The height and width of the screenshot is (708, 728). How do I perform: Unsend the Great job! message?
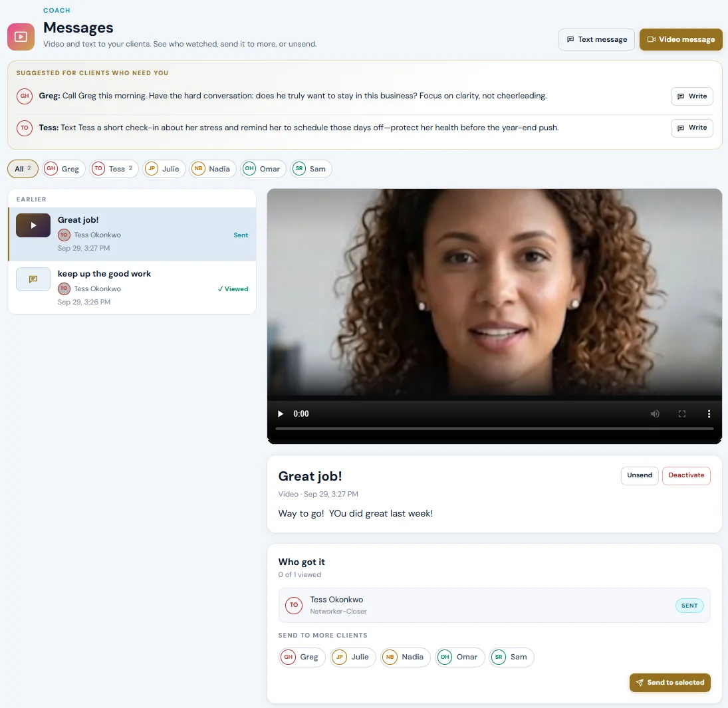pos(640,475)
